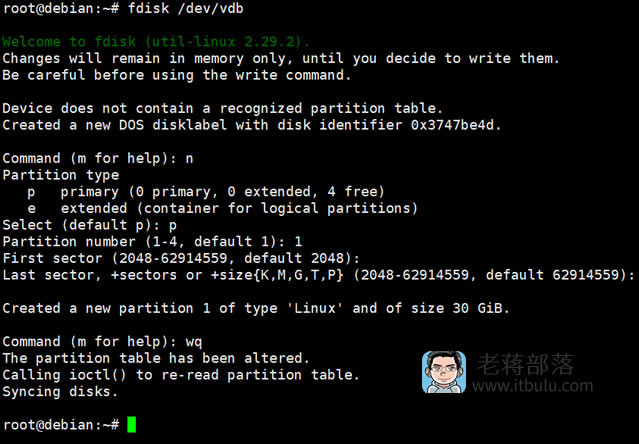The image size is (639, 444).
Task: Click the First sector prompt line
Action: point(181,258)
